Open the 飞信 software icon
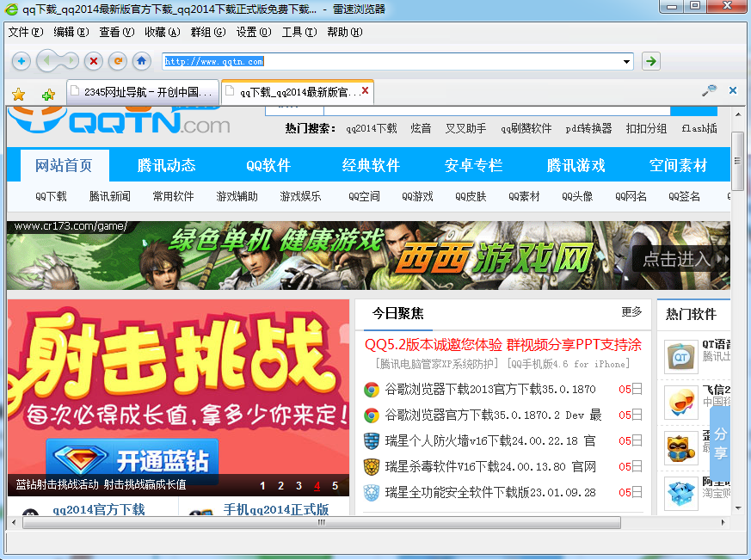751x560 pixels. tap(681, 403)
